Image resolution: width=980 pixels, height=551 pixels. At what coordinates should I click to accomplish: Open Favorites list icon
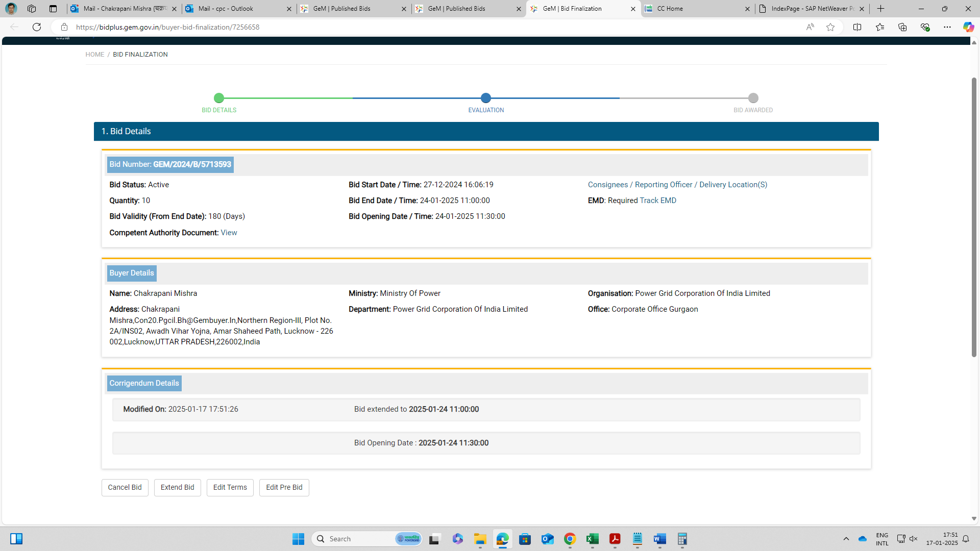point(880,27)
